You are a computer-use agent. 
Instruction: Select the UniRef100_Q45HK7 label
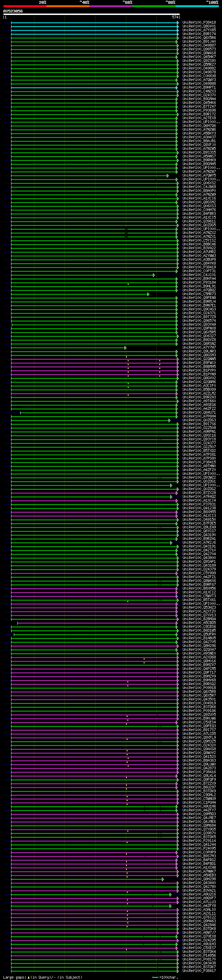click(199, 57)
